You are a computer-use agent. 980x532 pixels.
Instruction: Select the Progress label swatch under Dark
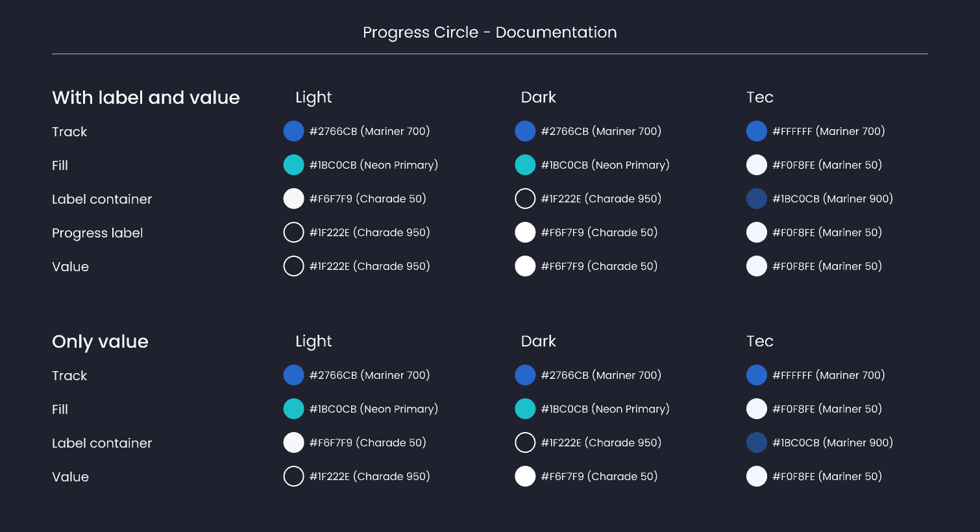click(525, 232)
